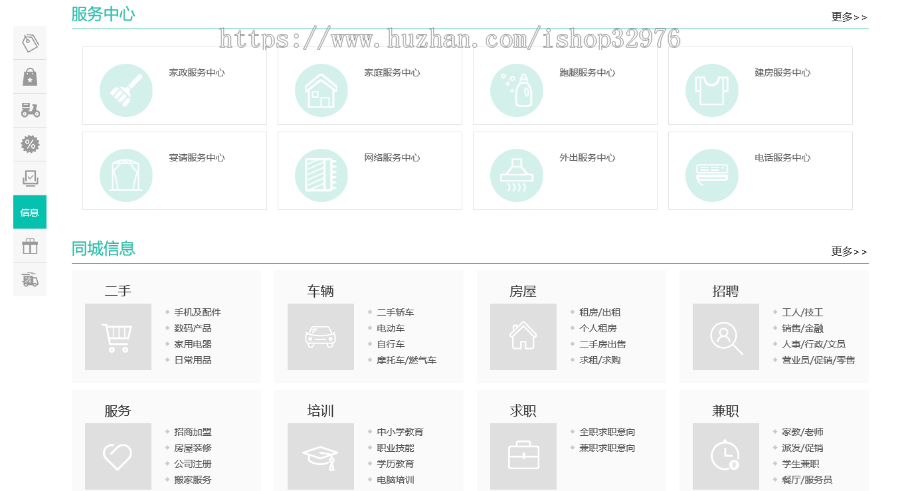This screenshot has height=491, width=900.
Task: Select the delivery scooter sidebar icon
Action: point(30,110)
